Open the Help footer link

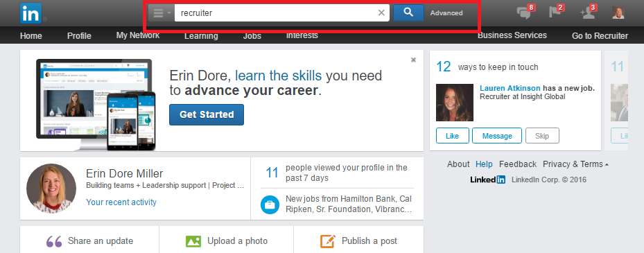pos(484,164)
